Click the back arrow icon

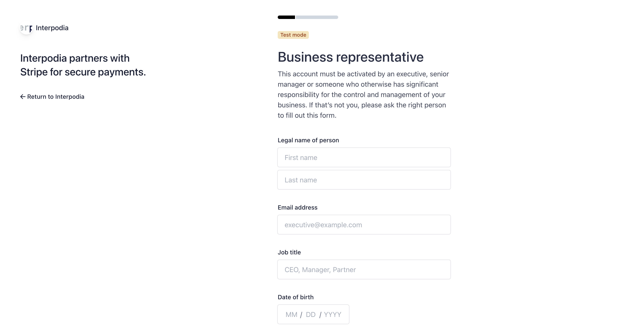23,97
